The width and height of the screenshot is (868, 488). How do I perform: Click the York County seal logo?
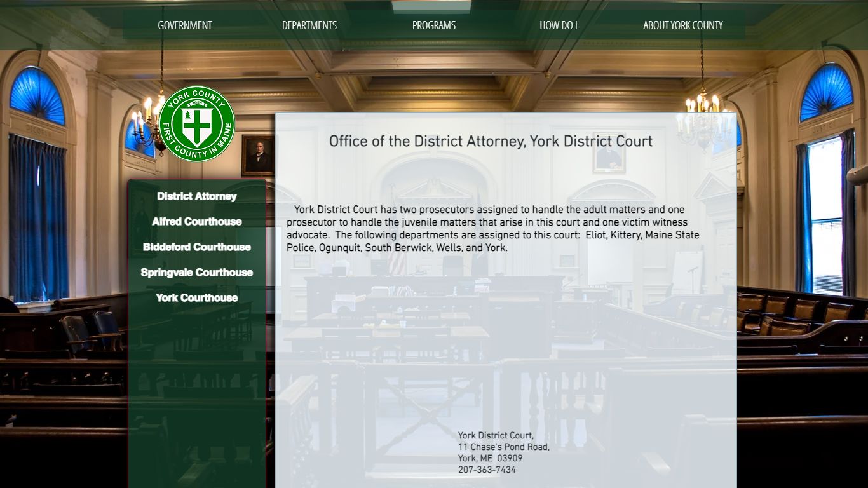(197, 124)
